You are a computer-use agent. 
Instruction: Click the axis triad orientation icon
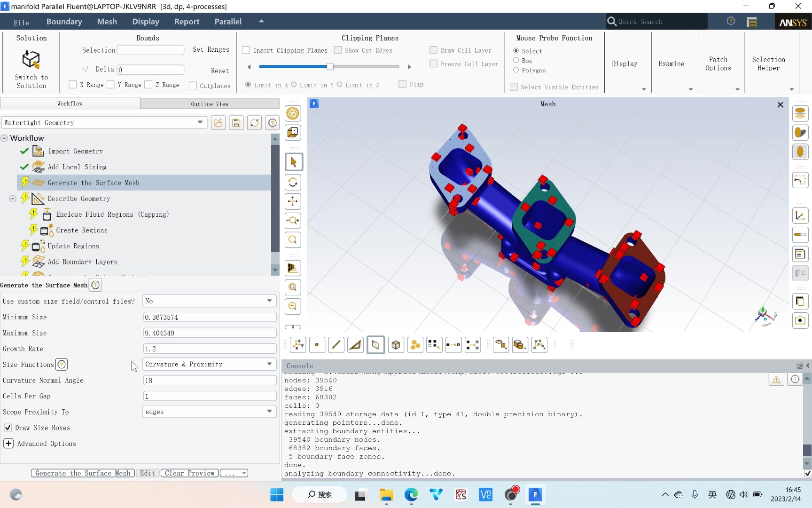[x=298, y=345]
